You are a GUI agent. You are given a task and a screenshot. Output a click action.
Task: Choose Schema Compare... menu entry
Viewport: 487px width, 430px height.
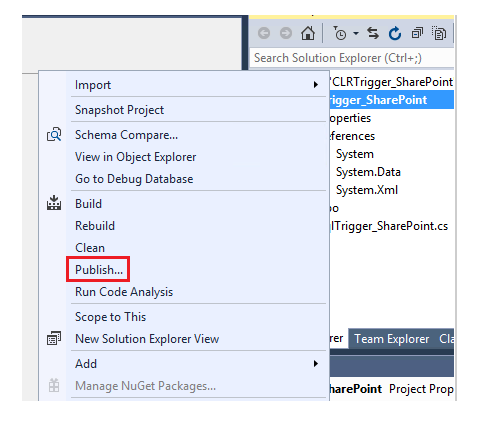pyautogui.click(x=126, y=135)
